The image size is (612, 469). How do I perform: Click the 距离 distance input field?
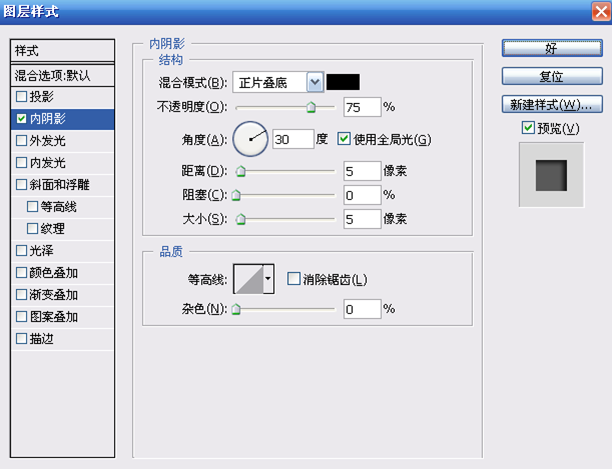pyautogui.click(x=361, y=171)
